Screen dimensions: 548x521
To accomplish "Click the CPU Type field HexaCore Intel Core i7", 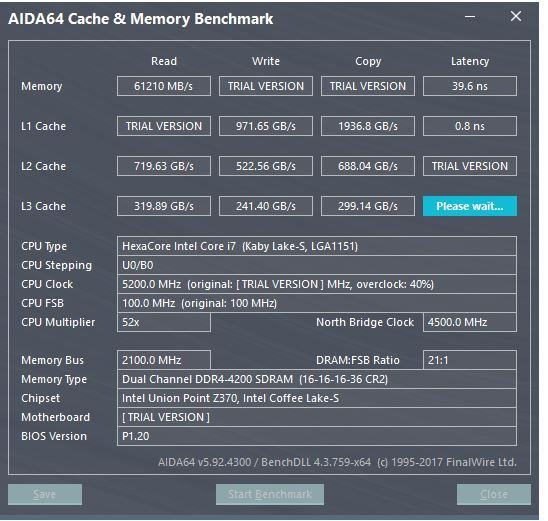I will 317,246.
